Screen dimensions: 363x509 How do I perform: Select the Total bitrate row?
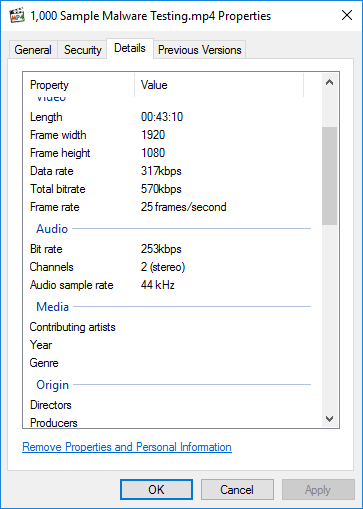click(x=170, y=189)
